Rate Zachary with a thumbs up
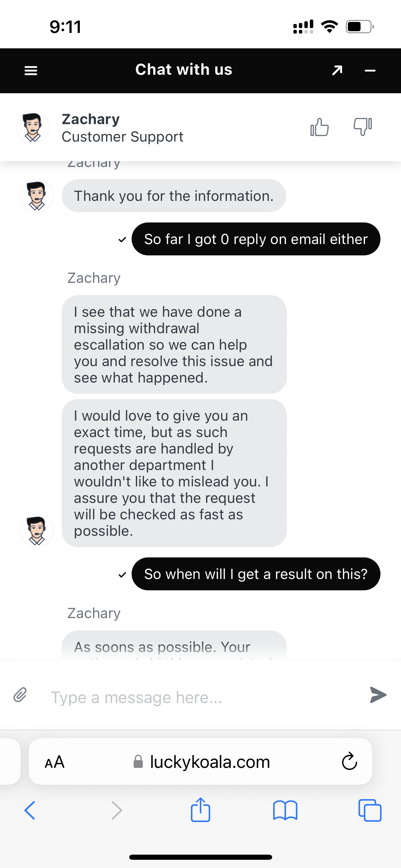 (319, 127)
